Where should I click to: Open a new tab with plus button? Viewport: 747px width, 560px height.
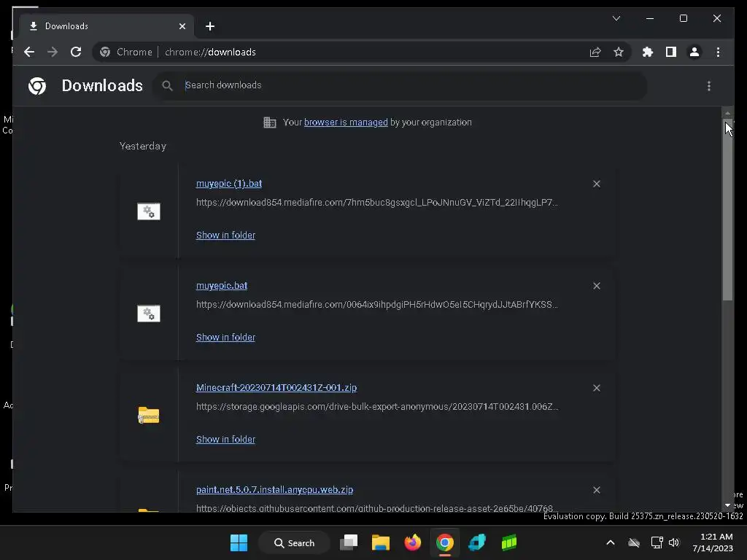click(210, 26)
